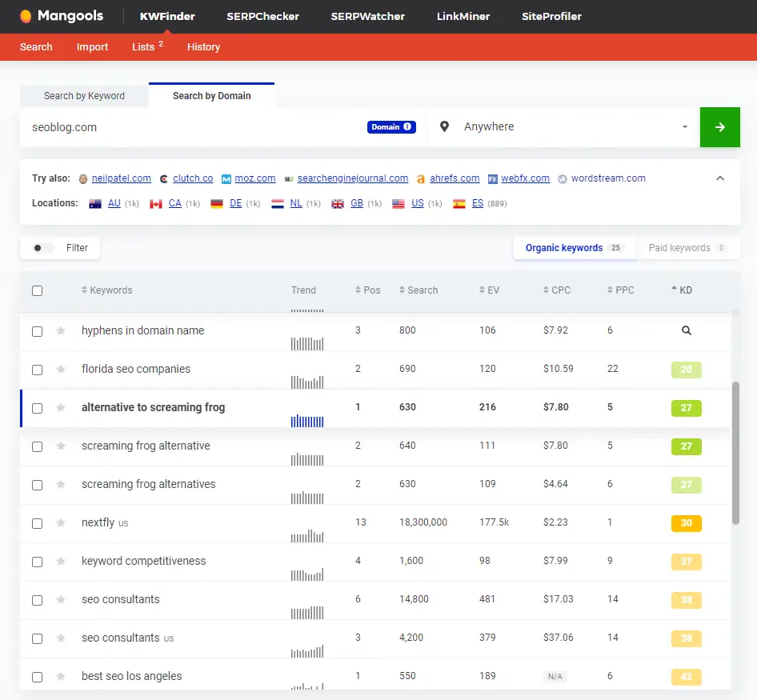The image size is (757, 700).
Task: Click the green search arrow button
Action: point(720,127)
